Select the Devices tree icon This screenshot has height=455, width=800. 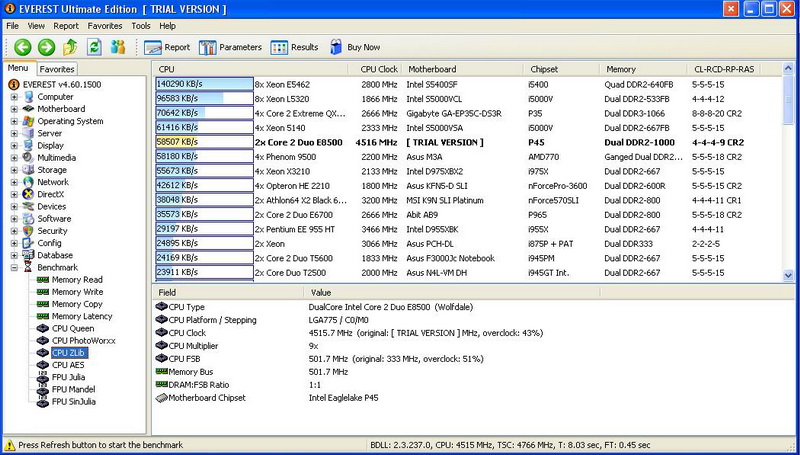tap(28, 207)
